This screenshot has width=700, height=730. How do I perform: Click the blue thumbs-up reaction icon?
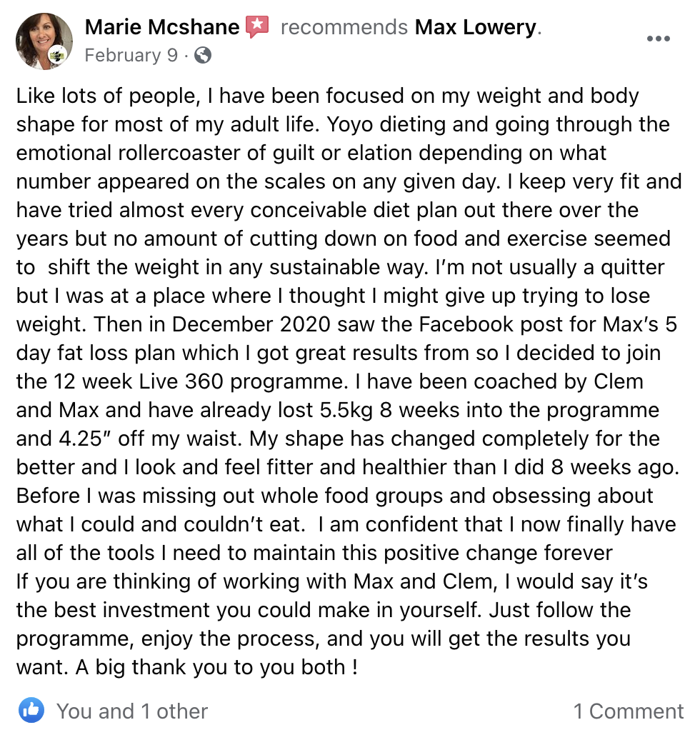(31, 711)
